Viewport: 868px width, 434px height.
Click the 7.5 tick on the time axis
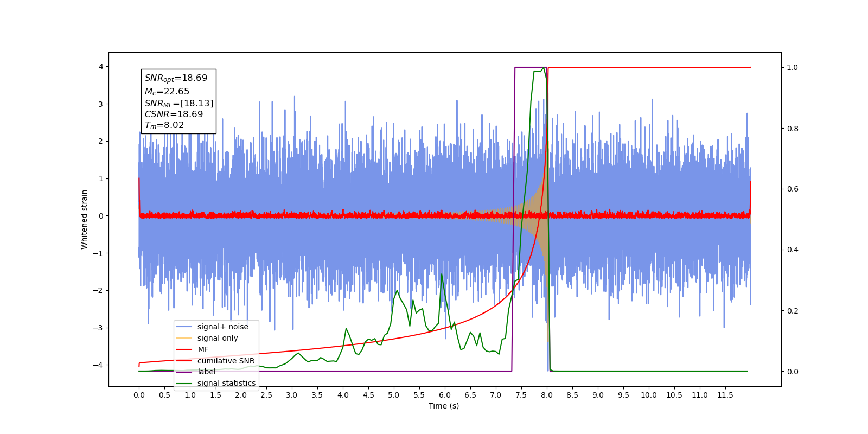coord(521,395)
